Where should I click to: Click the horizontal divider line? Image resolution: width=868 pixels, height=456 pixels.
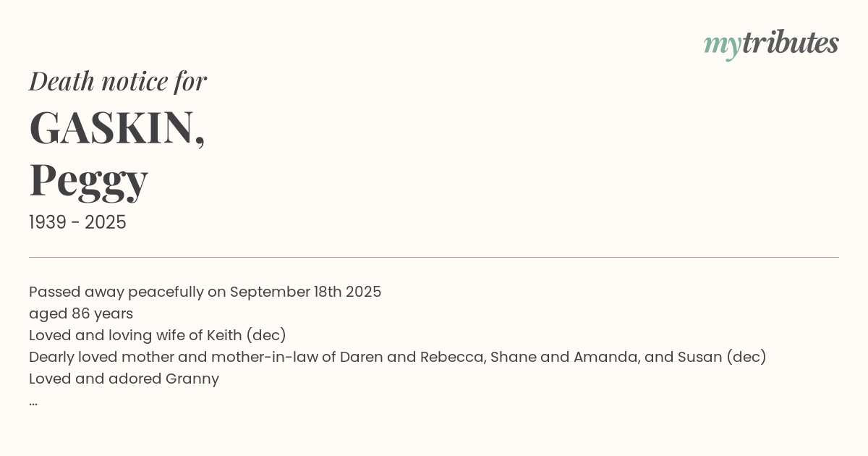434,257
